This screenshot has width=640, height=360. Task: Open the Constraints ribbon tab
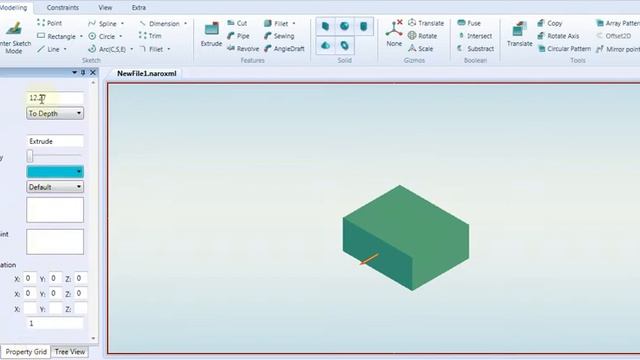point(62,7)
